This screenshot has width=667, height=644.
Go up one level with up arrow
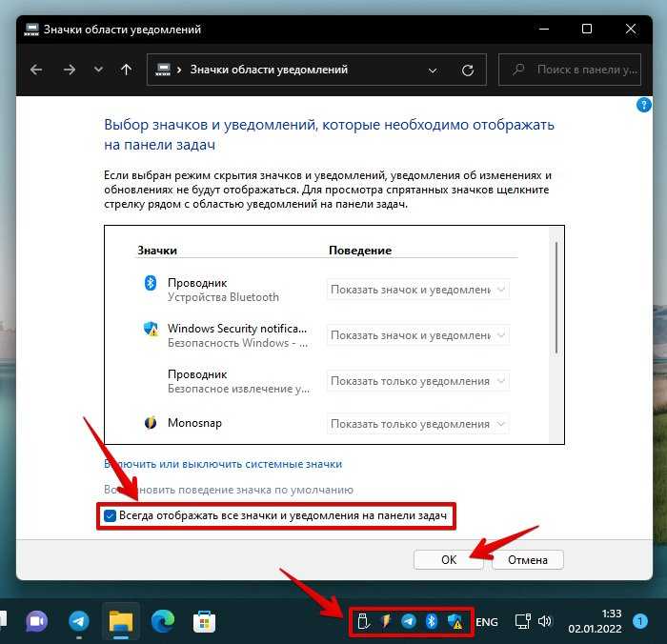point(126,70)
